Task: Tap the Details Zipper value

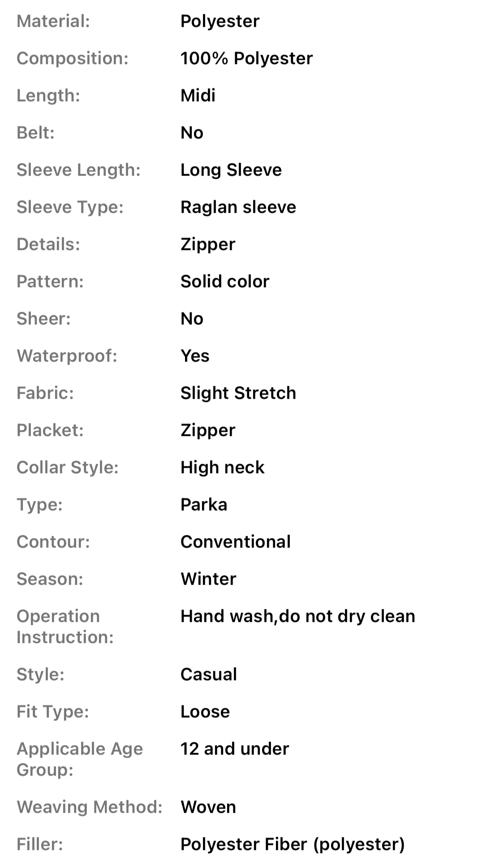Action: pos(207,244)
